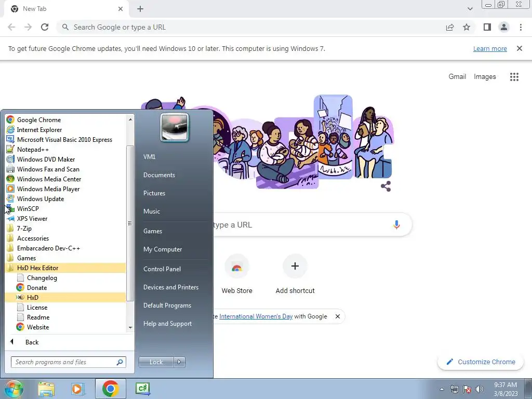532x399 pixels.
Task: Start voice search with microphone icon
Action: tap(396, 224)
